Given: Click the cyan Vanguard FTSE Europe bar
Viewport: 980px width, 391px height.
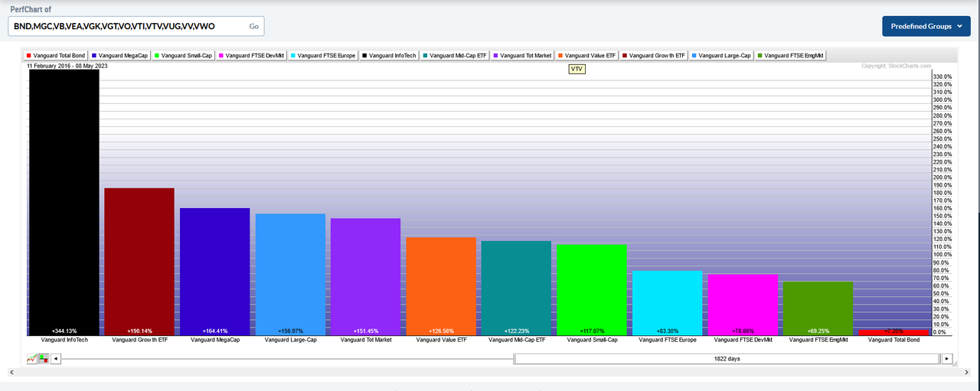Looking at the screenshot, I should [x=668, y=303].
